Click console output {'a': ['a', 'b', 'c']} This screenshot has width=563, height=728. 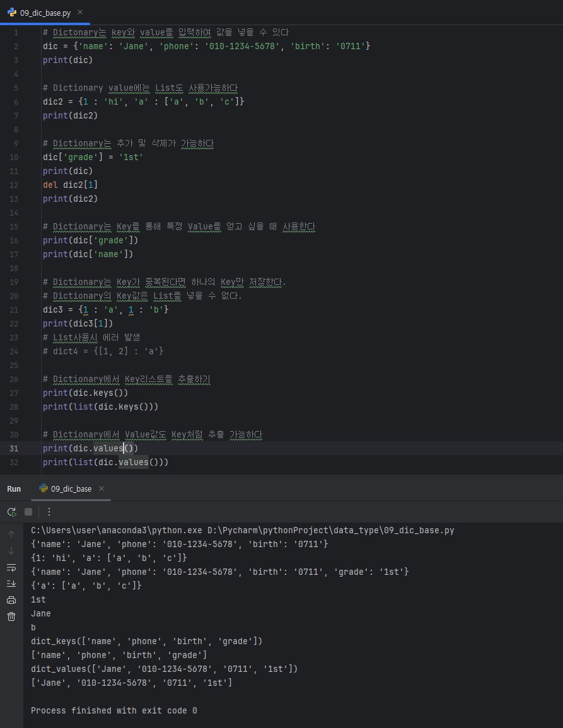(86, 586)
